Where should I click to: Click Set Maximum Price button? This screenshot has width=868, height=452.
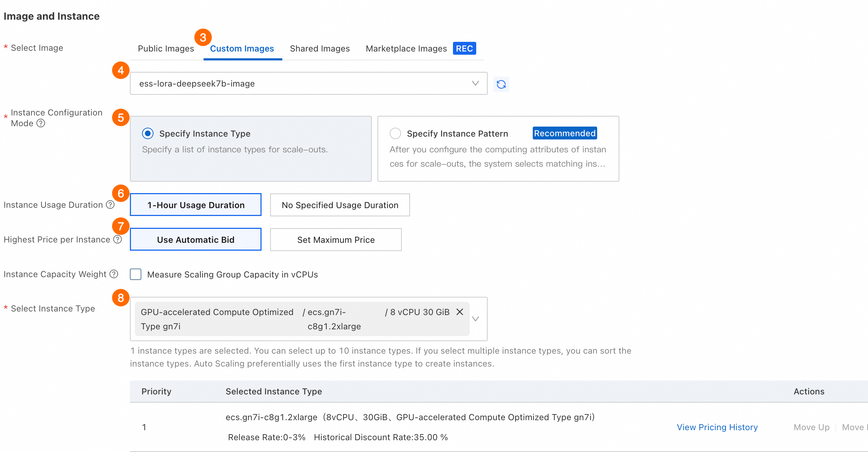(336, 240)
